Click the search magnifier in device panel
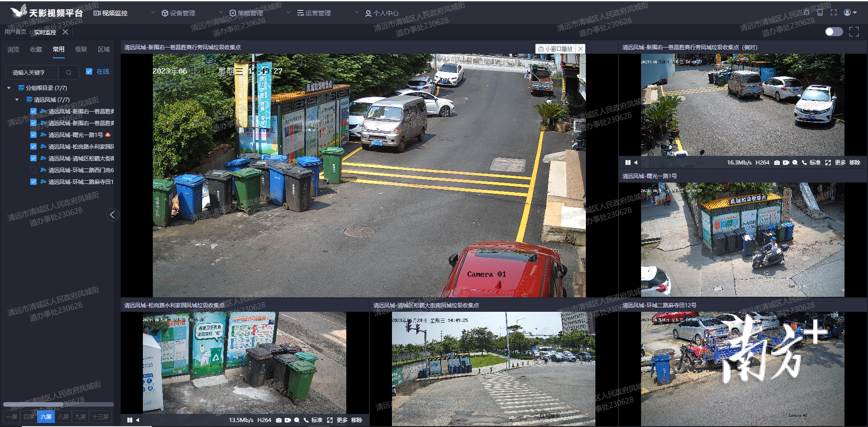Viewport: 868px width, 427px height. 69,72
